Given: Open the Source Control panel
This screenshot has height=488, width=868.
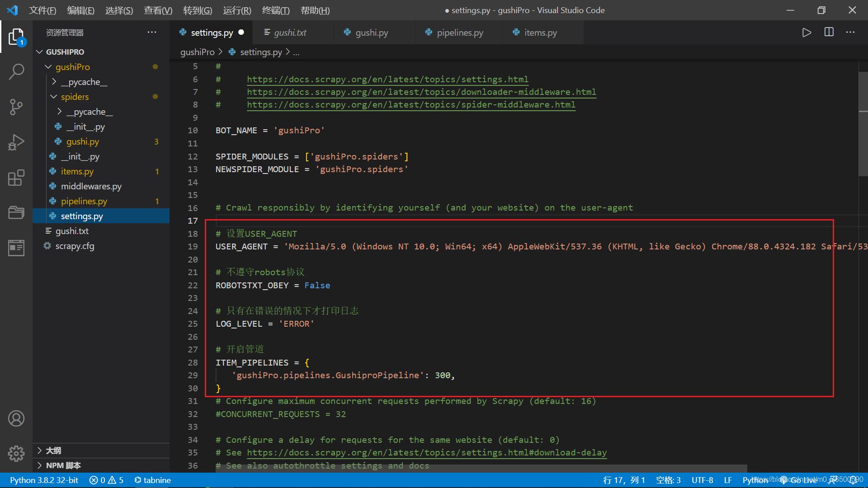Looking at the screenshot, I should pos(16,107).
